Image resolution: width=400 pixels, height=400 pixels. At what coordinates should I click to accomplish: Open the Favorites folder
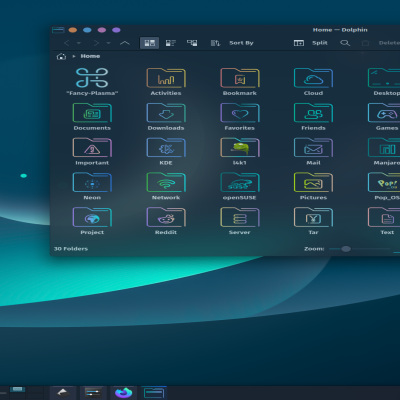[x=240, y=117]
